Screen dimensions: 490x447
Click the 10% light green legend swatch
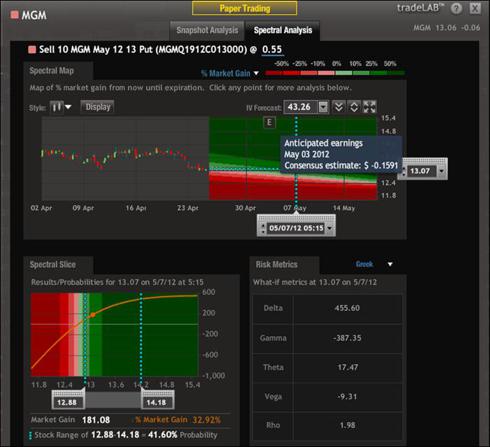coord(343,73)
